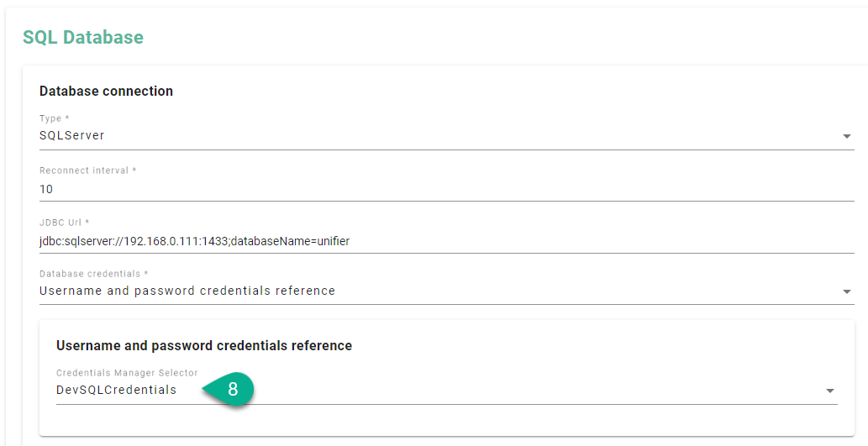This screenshot has width=868, height=446.
Task: Click the 'Credentials Manager Selector' label
Action: pyautogui.click(x=127, y=373)
